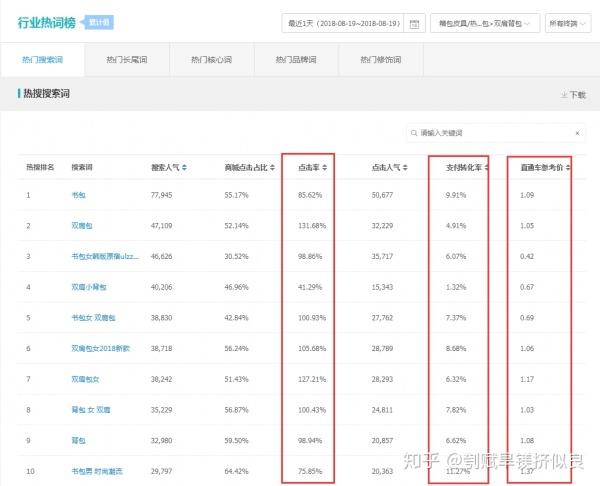This screenshot has width=600, height=486.
Task: Click the 行业热词榜 page title
Action: [x=47, y=23]
